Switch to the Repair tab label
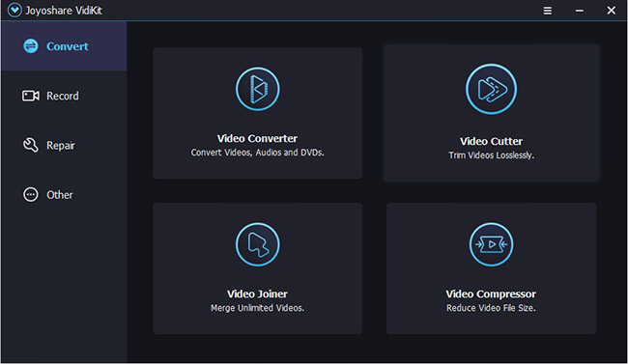The image size is (628, 364). coord(61,146)
